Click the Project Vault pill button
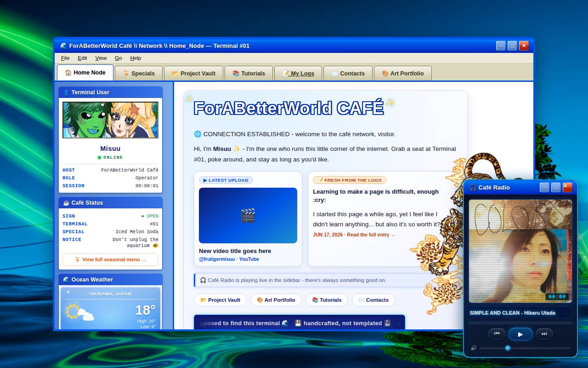Screen dimensions: 588x368 point(220,300)
